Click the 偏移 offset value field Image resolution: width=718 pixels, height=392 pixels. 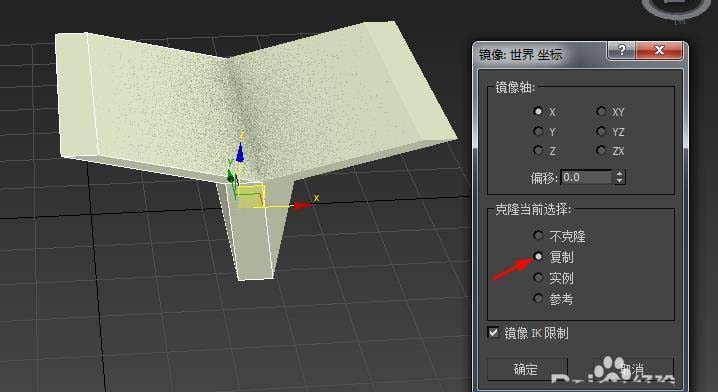586,177
